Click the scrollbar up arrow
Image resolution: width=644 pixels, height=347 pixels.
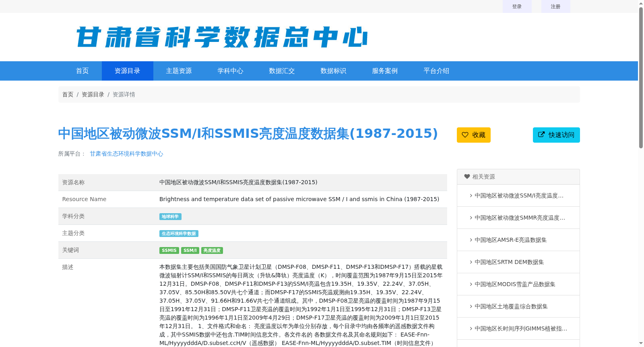pyautogui.click(x=641, y=3)
